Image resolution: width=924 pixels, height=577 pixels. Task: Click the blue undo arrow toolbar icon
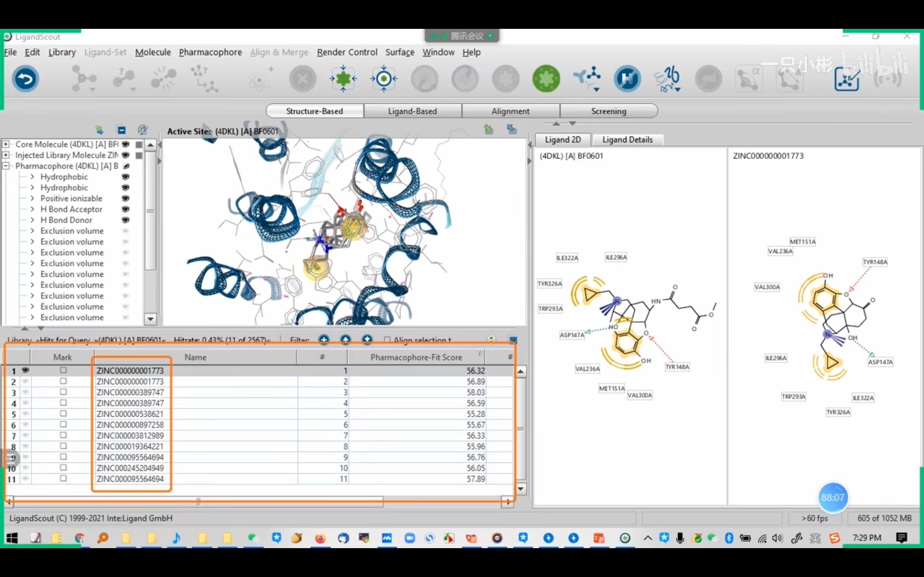[x=25, y=79]
